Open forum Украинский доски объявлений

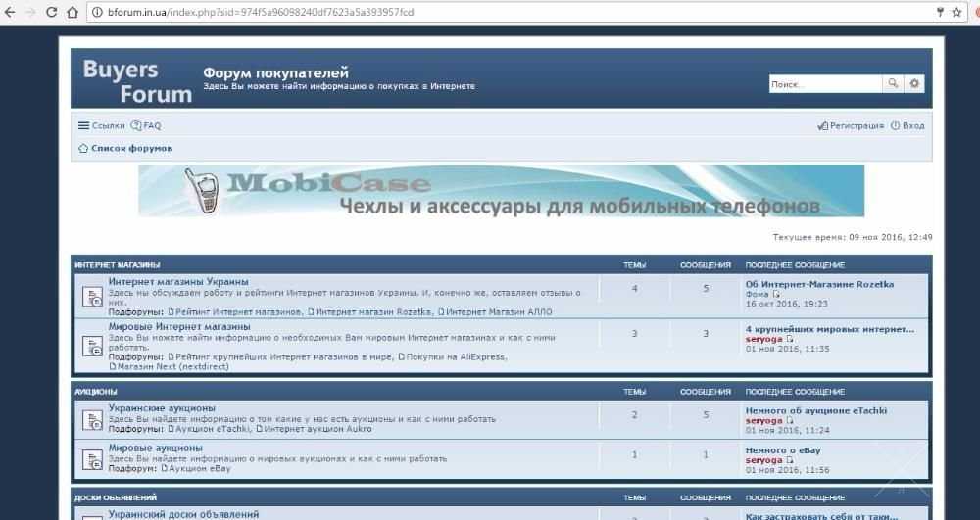click(x=184, y=514)
